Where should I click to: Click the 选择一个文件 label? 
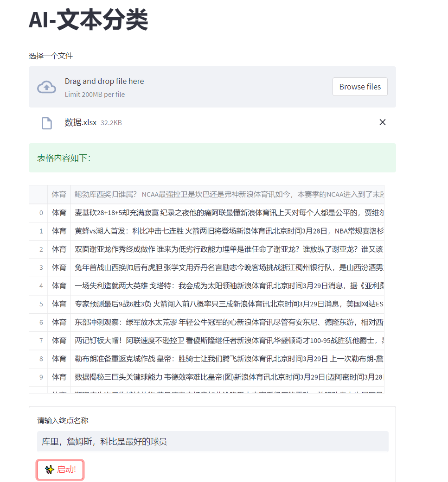point(51,56)
